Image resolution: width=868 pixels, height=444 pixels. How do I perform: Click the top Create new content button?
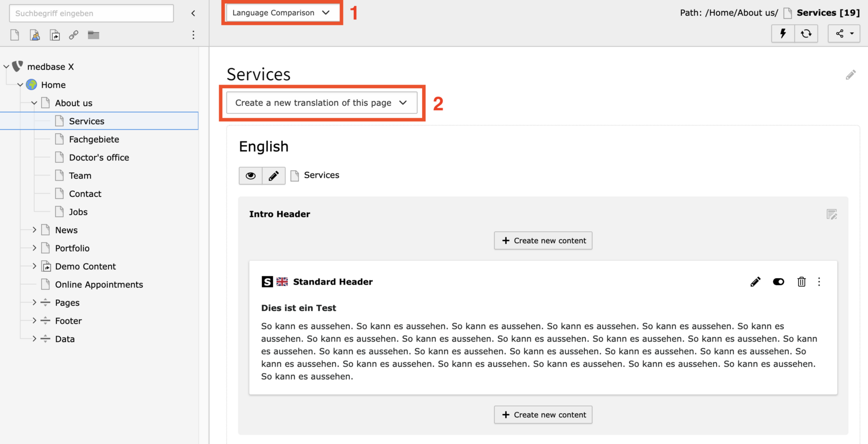[543, 241]
